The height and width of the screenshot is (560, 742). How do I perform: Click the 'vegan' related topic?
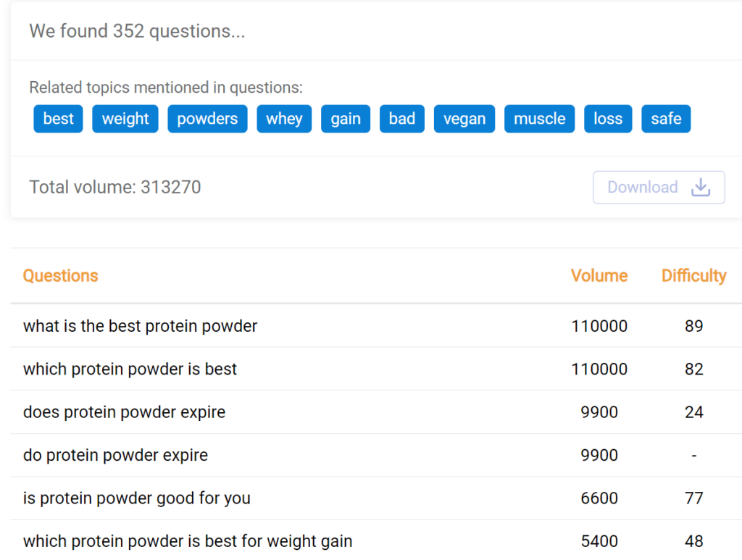(464, 118)
